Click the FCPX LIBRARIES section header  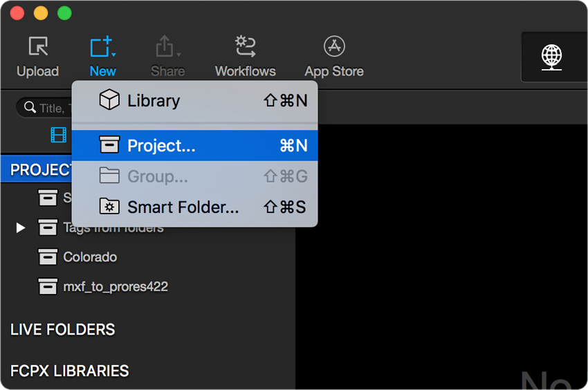[69, 371]
